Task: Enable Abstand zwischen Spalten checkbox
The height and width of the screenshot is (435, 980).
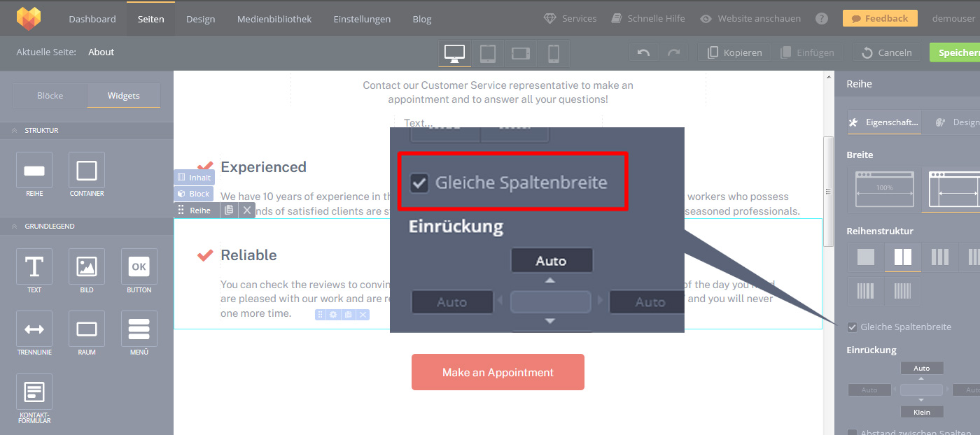Action: 852,433
